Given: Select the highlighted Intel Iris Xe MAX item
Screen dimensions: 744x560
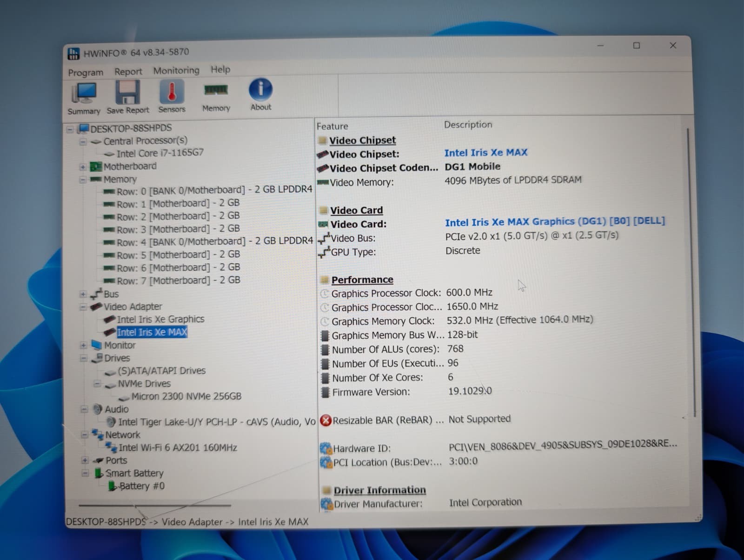Looking at the screenshot, I should [152, 332].
